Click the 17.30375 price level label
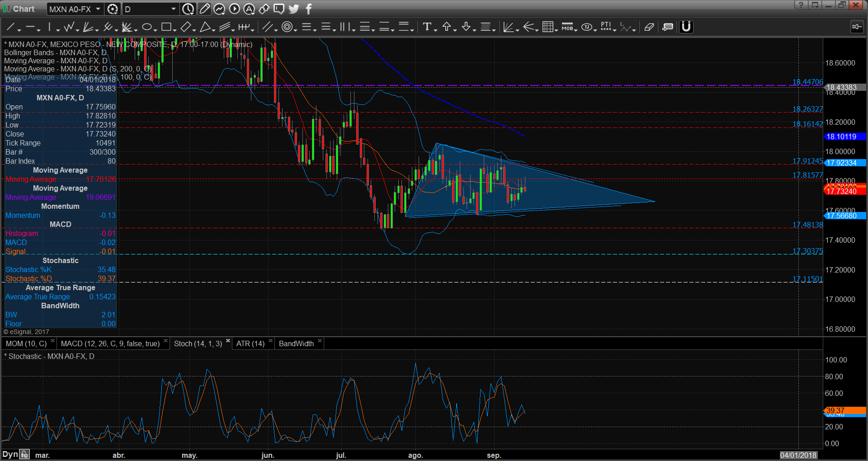The image size is (868, 461). pos(807,251)
